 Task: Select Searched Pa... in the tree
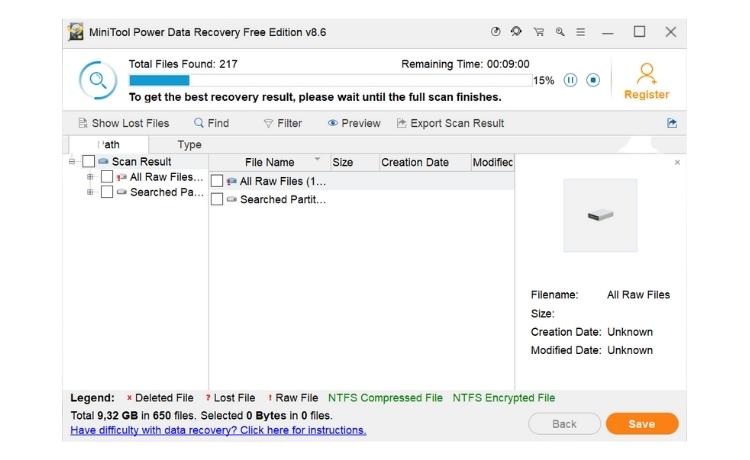166,192
